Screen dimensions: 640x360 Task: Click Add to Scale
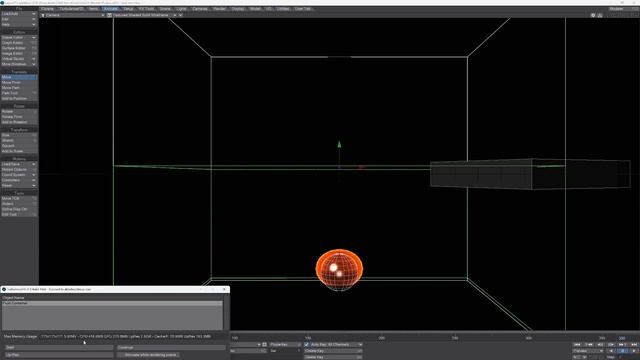tap(19, 151)
